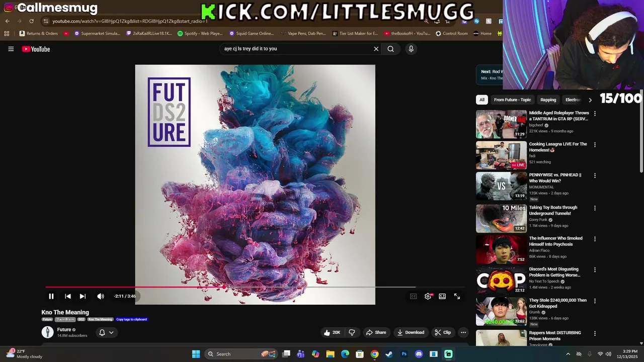
Task: Select the 'All' filter chip
Action: point(482,100)
